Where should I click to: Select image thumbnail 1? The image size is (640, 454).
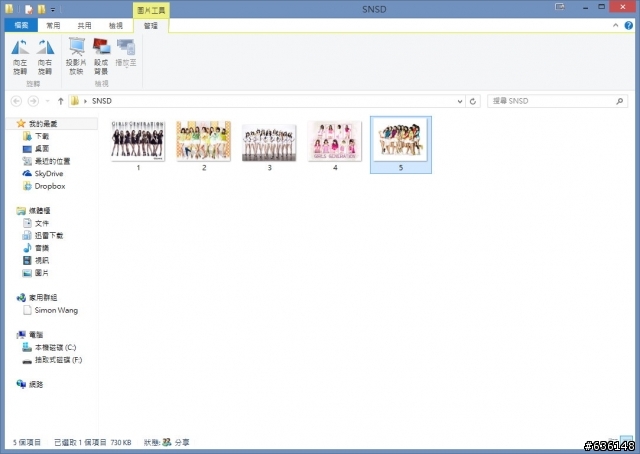click(138, 145)
